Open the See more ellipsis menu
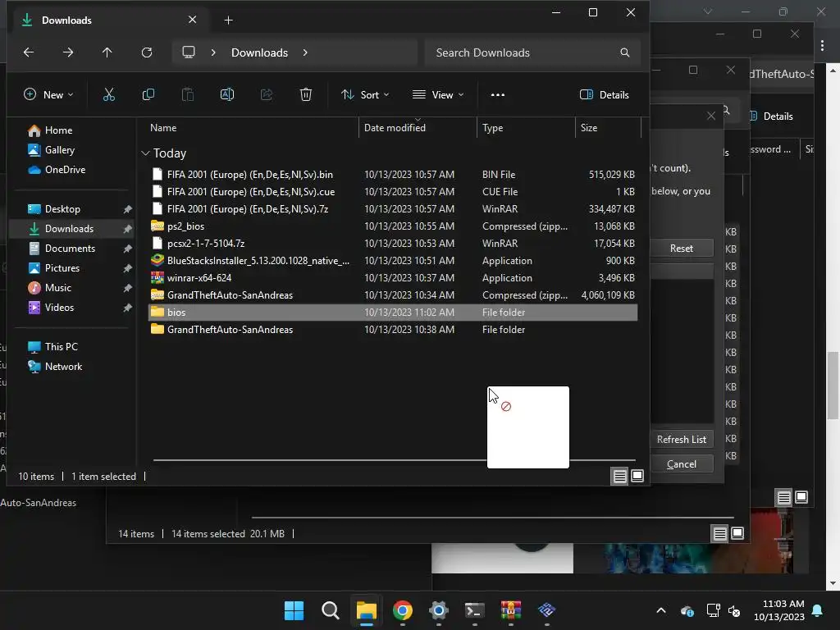This screenshot has width=840, height=630. (x=498, y=95)
